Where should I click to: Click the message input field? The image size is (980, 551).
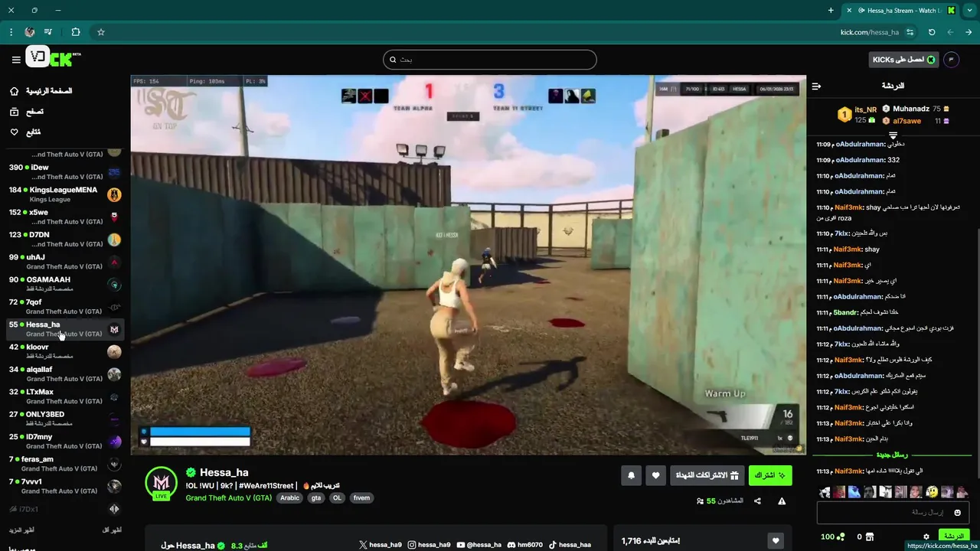[893, 512]
